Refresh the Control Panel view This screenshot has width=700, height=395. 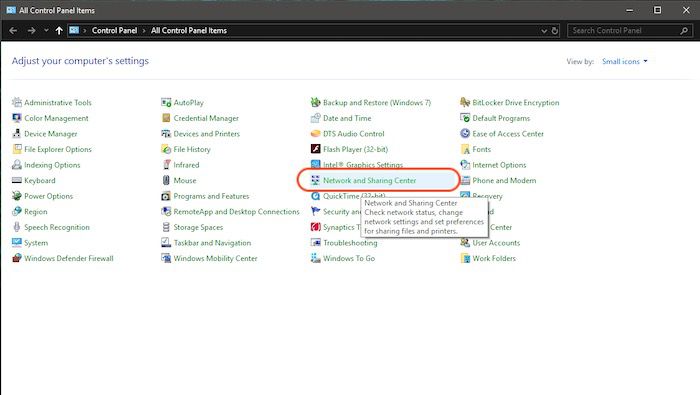click(x=555, y=31)
